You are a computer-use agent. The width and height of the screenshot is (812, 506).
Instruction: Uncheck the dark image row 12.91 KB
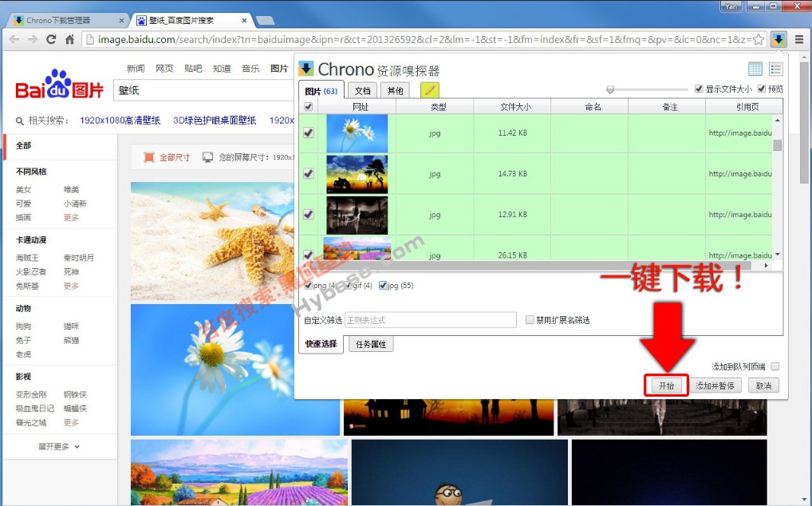(308, 214)
